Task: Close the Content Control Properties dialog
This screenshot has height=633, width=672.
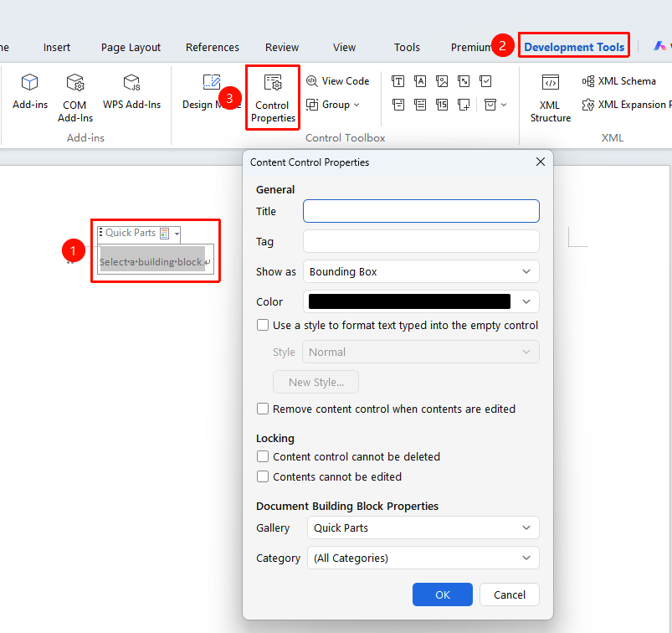Action: coord(541,162)
